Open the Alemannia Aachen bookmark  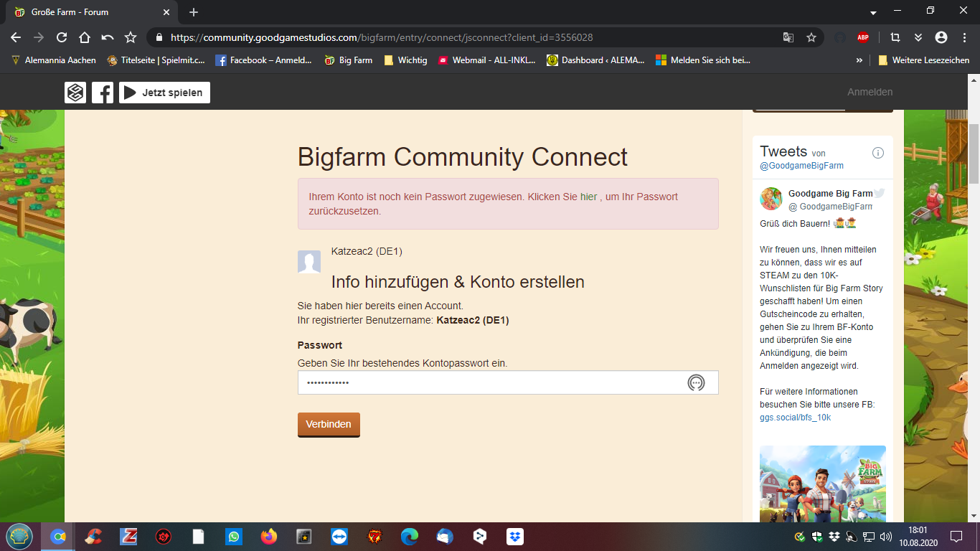(x=53, y=60)
